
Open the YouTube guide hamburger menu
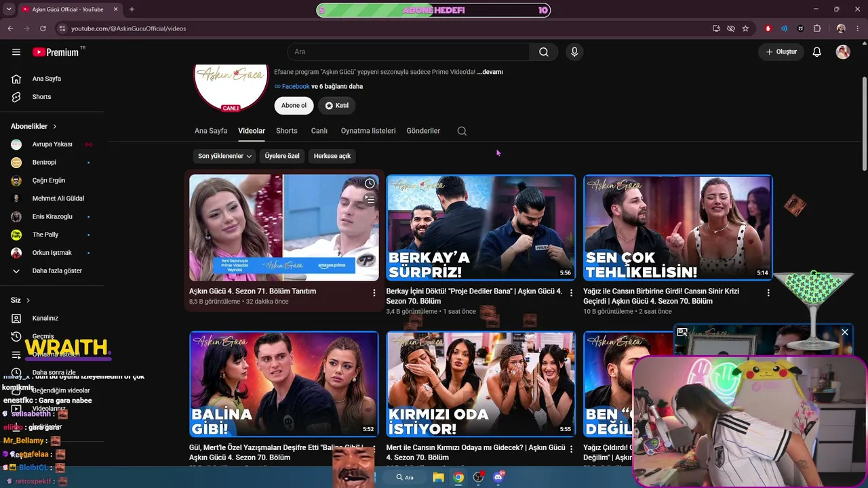16,52
